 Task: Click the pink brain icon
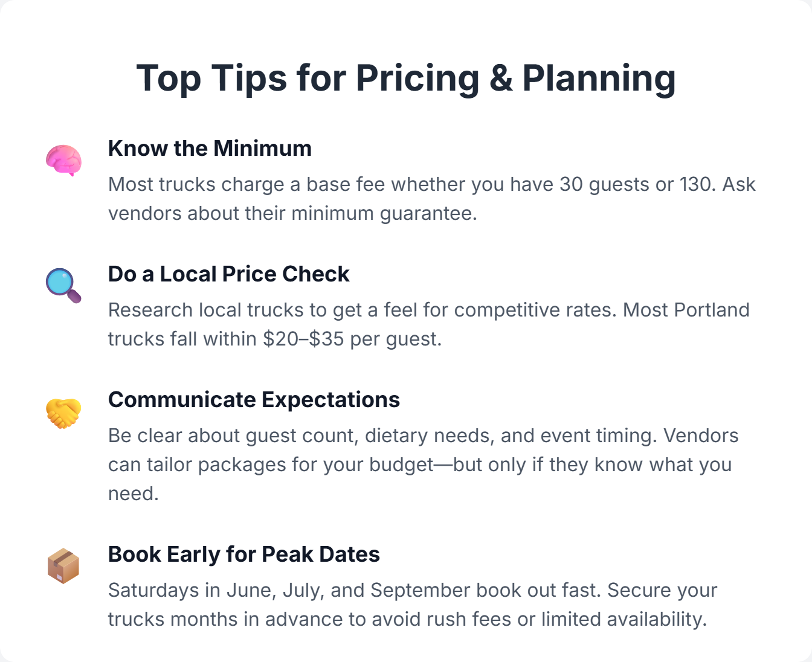(63, 160)
